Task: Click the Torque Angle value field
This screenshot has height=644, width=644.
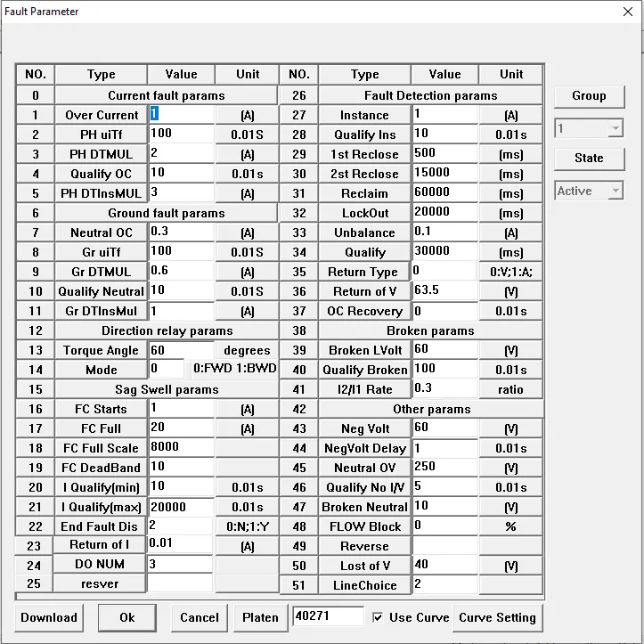Action: coord(181,349)
